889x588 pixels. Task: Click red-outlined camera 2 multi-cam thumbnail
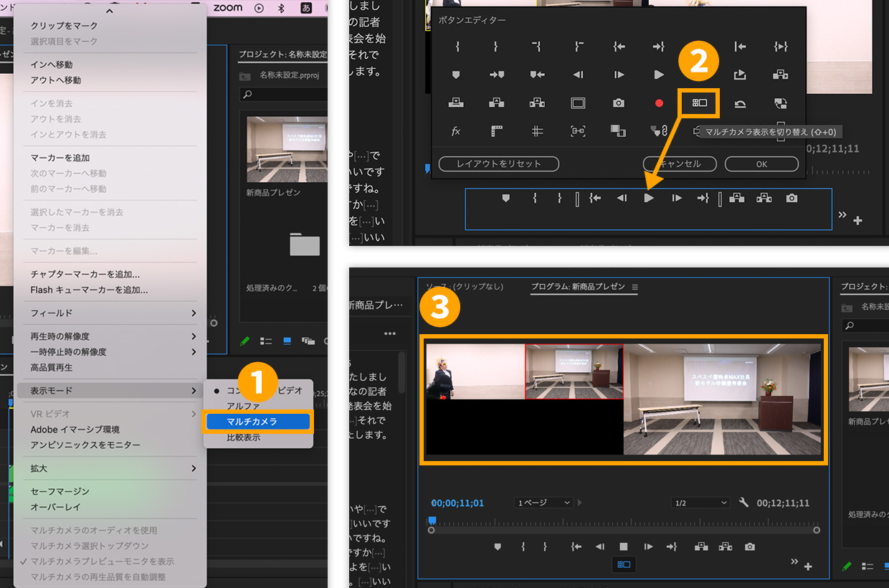[x=574, y=371]
